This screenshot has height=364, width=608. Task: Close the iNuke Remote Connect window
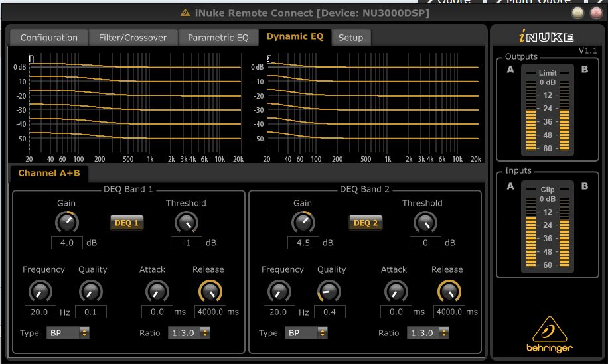click(596, 13)
